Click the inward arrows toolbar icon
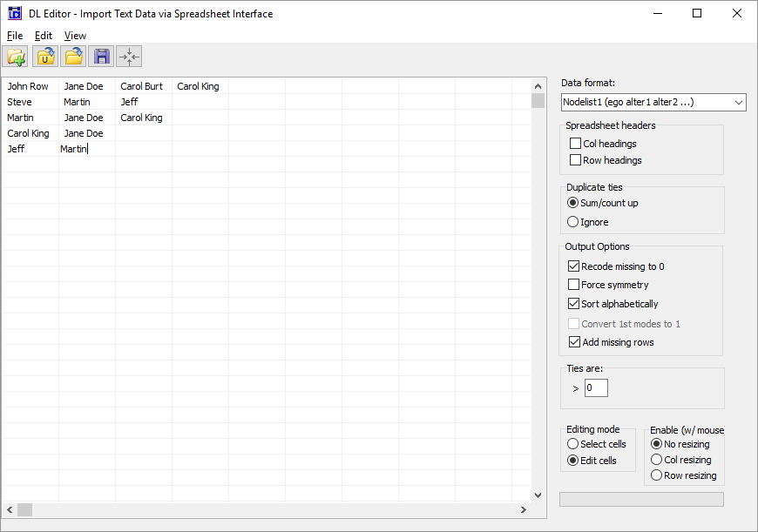The width and height of the screenshot is (758, 532). click(x=129, y=57)
